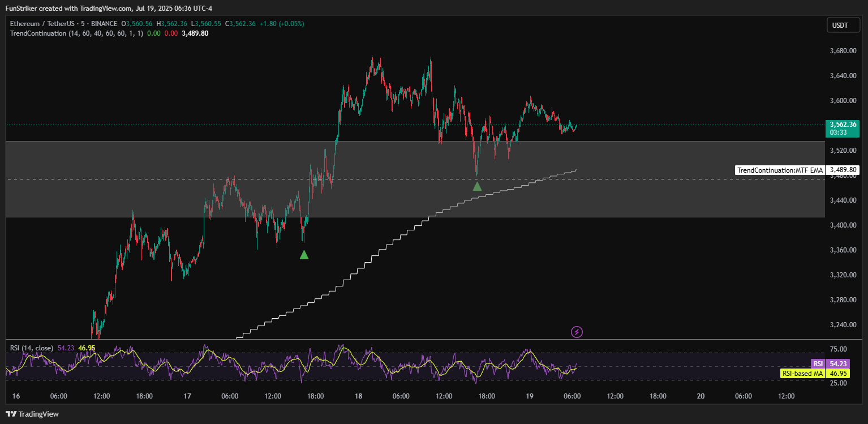Click the date label 17 on time axis
868x424 pixels.
pyautogui.click(x=187, y=396)
